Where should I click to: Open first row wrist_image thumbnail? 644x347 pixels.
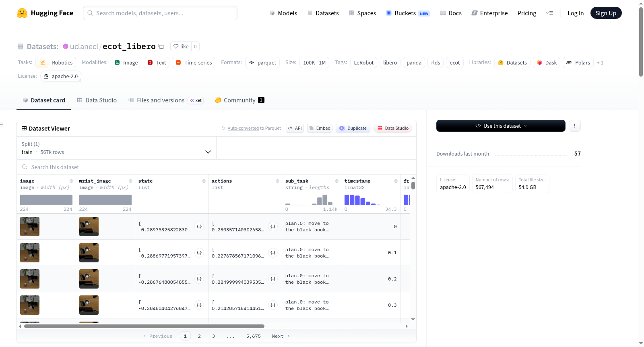pos(89,226)
